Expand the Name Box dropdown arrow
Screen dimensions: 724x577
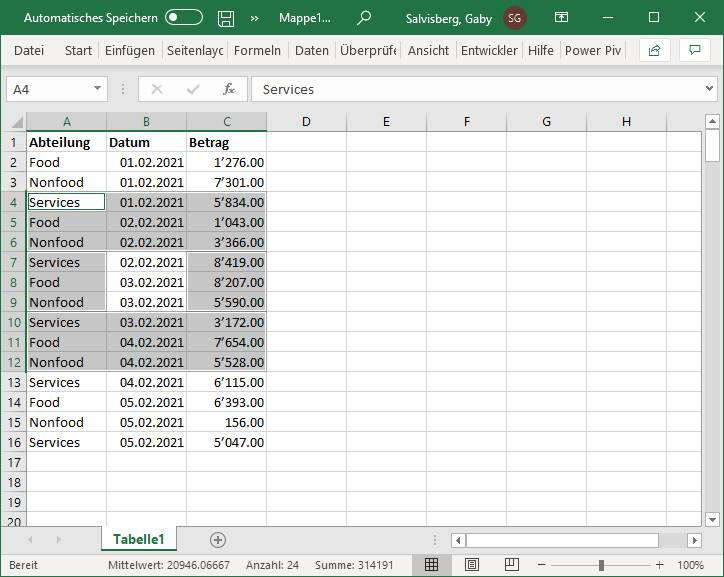(x=97, y=89)
